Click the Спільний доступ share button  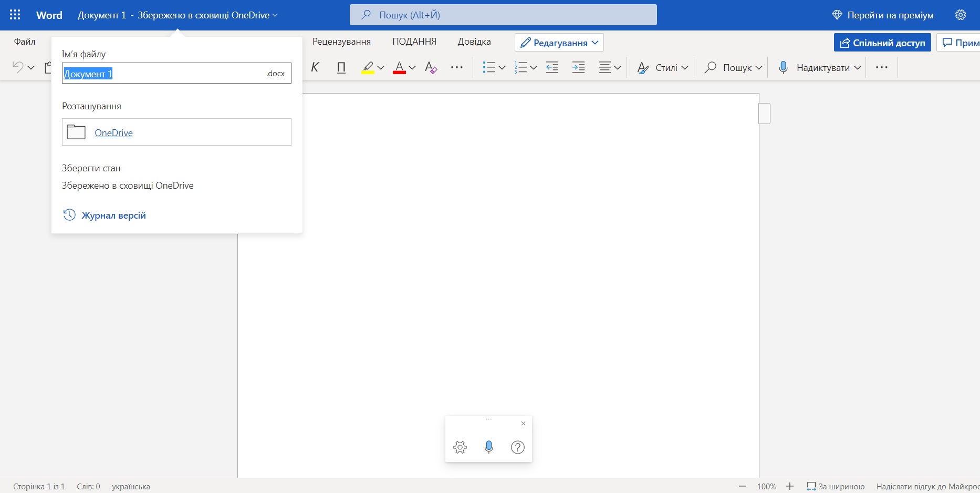pyautogui.click(x=882, y=43)
